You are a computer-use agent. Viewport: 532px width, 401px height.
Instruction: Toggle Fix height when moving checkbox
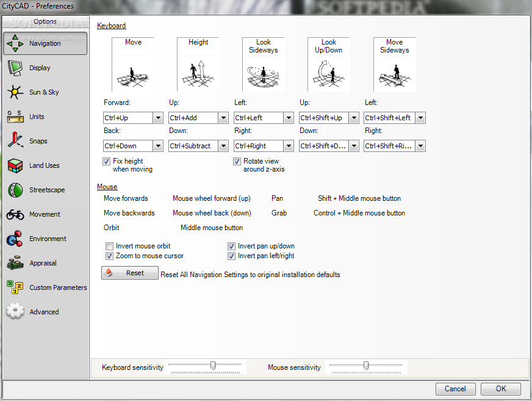coord(107,161)
